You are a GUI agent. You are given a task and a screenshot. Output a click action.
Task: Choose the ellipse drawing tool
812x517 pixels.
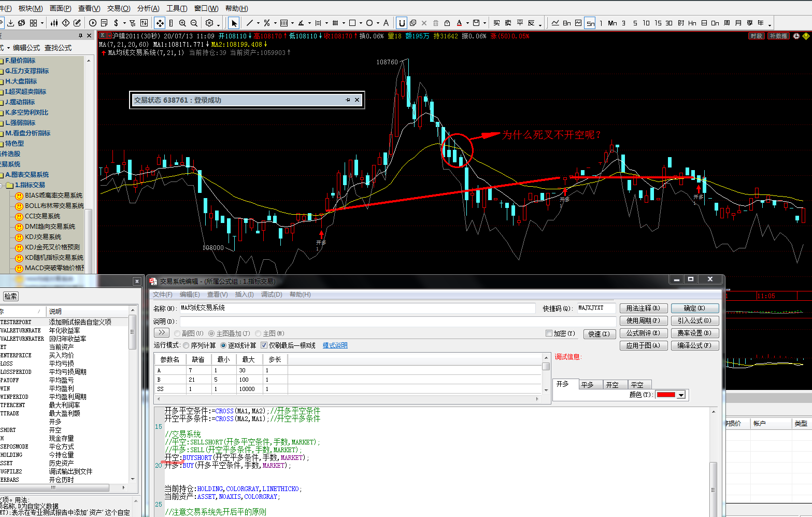point(369,23)
